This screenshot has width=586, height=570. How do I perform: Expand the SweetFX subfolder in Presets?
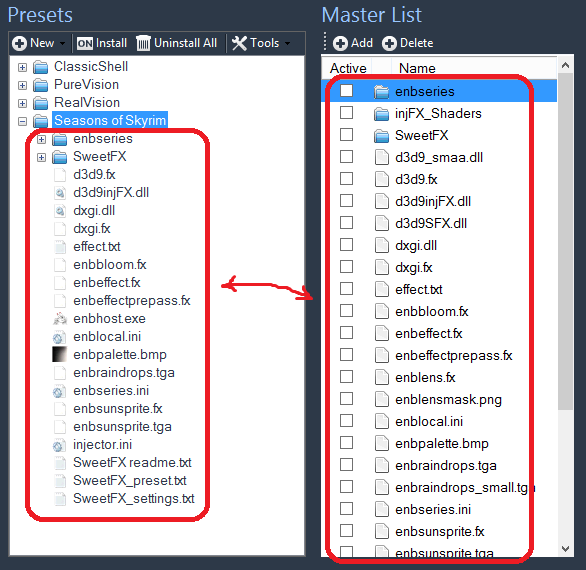[x=41, y=157]
